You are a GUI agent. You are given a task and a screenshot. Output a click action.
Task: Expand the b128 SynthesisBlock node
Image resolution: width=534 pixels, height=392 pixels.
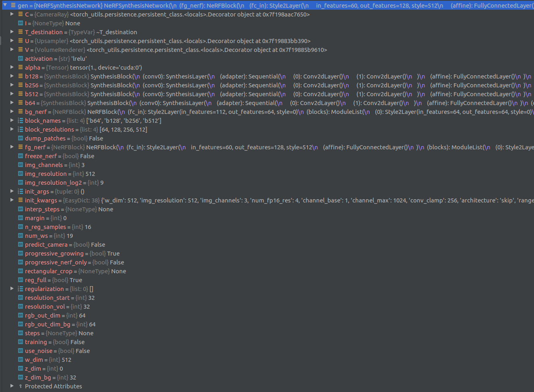12,76
